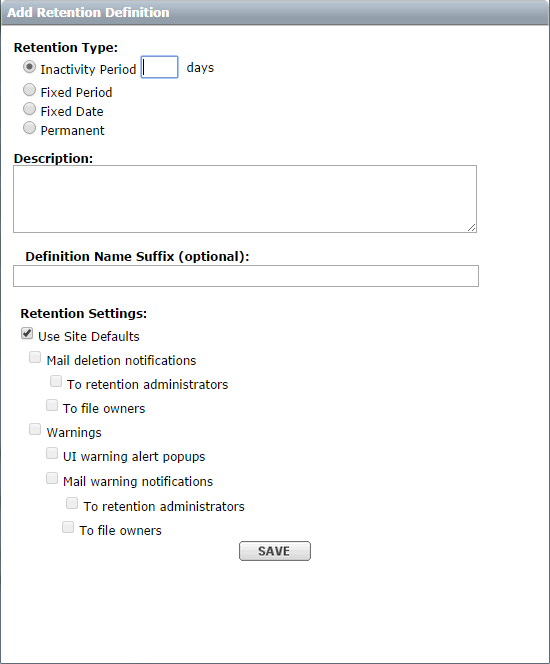This screenshot has width=550, height=664.
Task: Click the Use Site Defaults label text
Action: click(x=88, y=337)
